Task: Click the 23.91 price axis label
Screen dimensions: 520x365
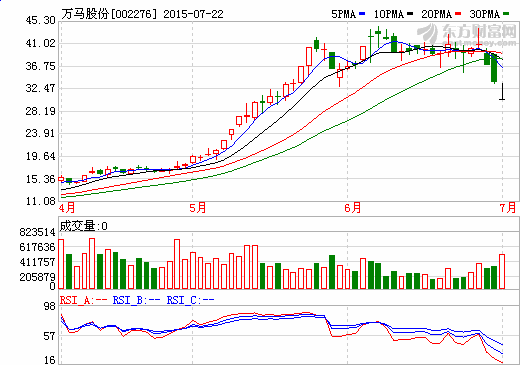Action: point(41,133)
